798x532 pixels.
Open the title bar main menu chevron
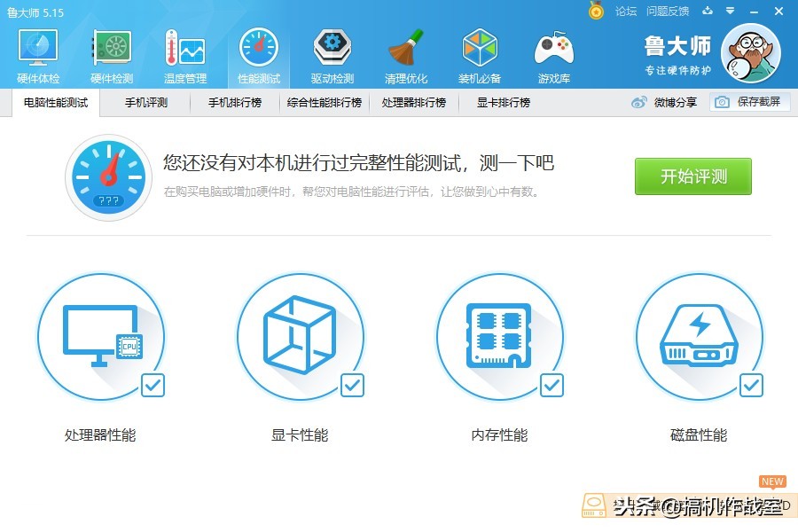point(730,12)
